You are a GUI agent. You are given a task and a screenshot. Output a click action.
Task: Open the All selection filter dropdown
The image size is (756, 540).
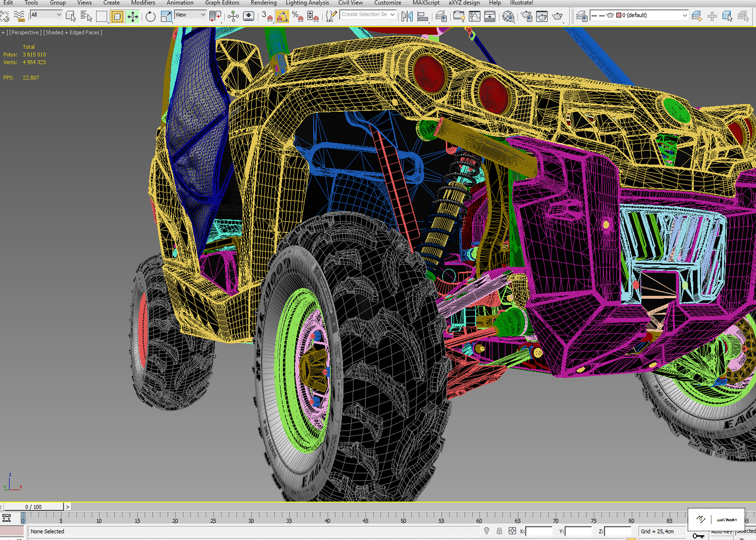coord(46,15)
